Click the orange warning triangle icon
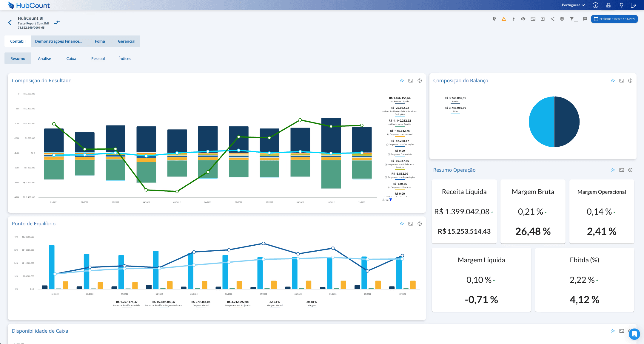 coord(504,19)
